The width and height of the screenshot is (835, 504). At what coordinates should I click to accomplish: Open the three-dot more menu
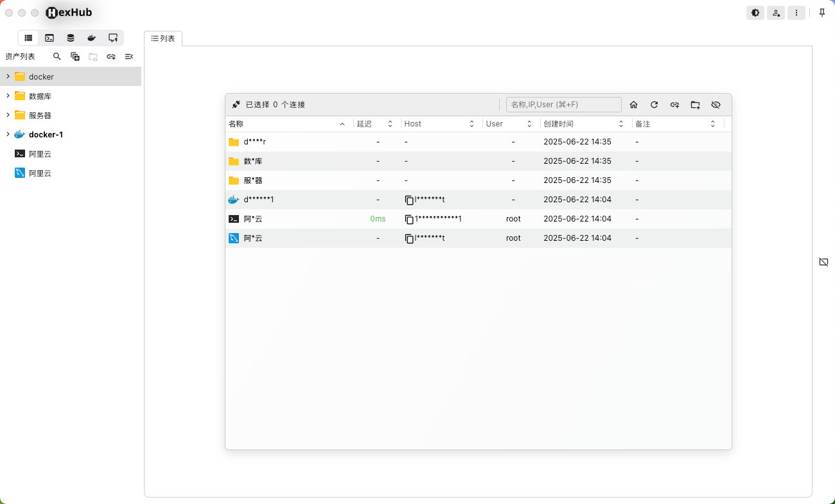click(x=796, y=13)
